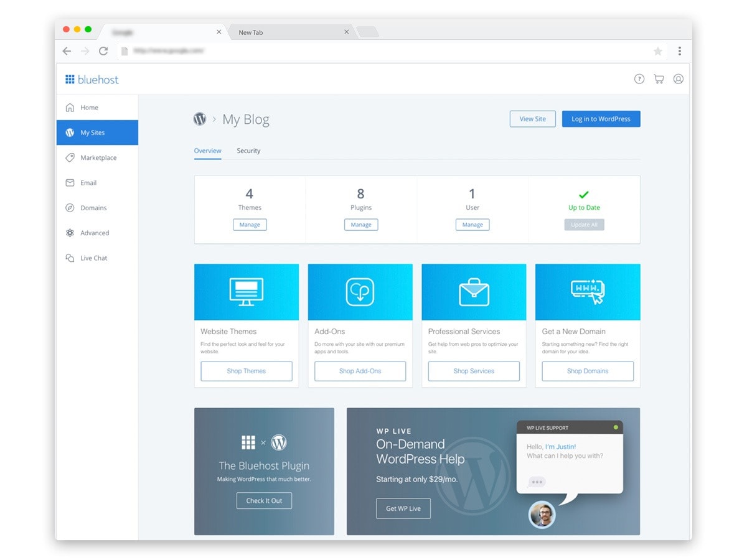
Task: Click the briefcase icon on Professional Services card
Action: point(474,292)
